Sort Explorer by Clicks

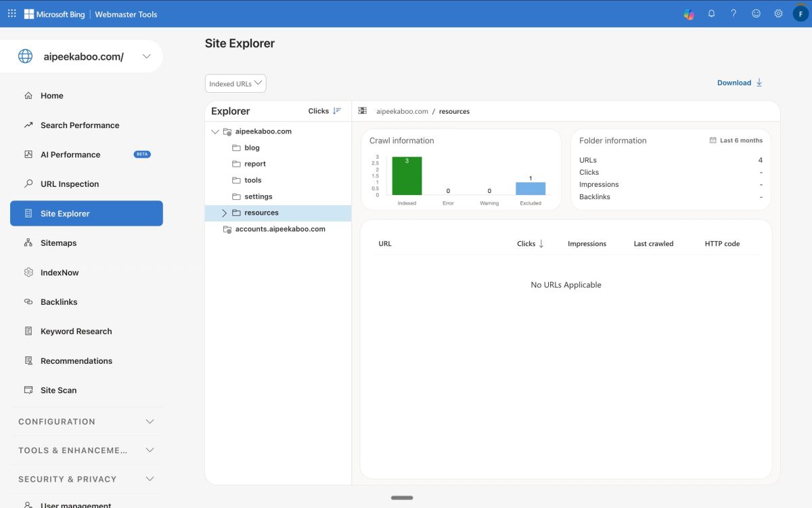point(318,111)
